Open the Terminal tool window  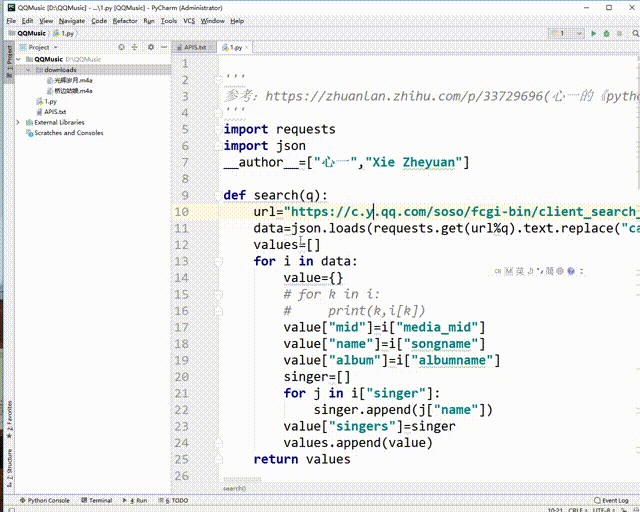[97, 500]
